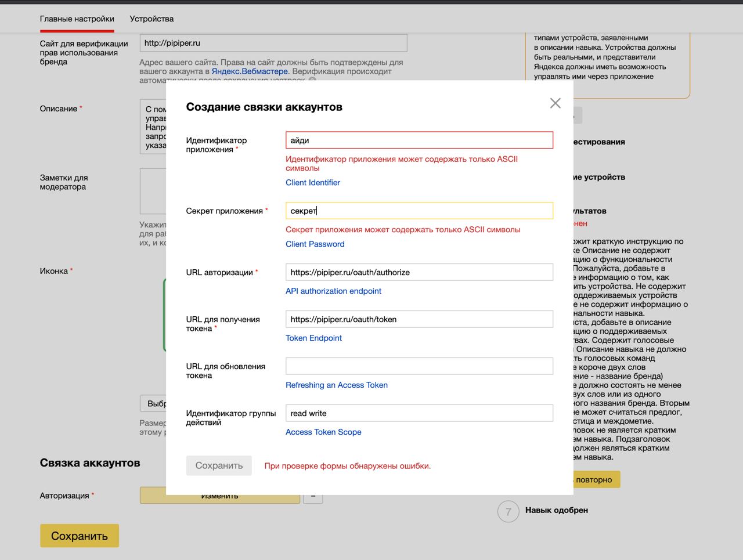Edit the application identifier field containing 'айди'
The width and height of the screenshot is (743, 560).
pyautogui.click(x=419, y=140)
